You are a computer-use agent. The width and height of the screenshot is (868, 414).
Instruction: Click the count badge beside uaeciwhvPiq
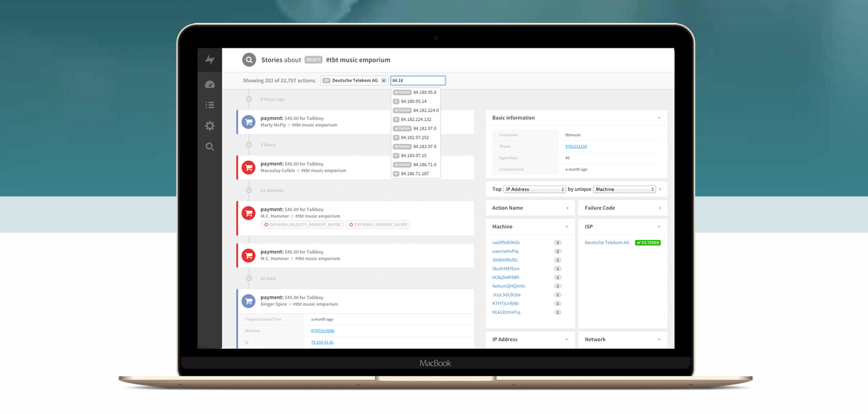[x=558, y=251]
